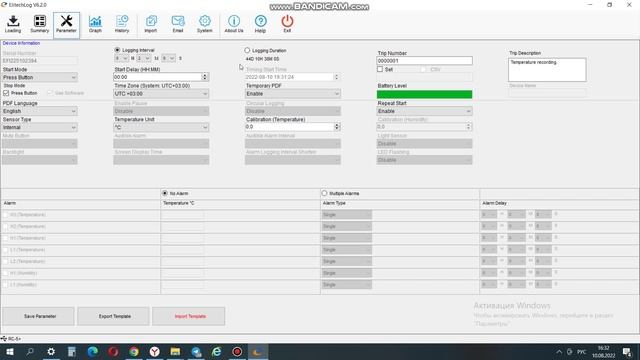Expand the Temporary PDF dropdown

pyautogui.click(x=293, y=93)
